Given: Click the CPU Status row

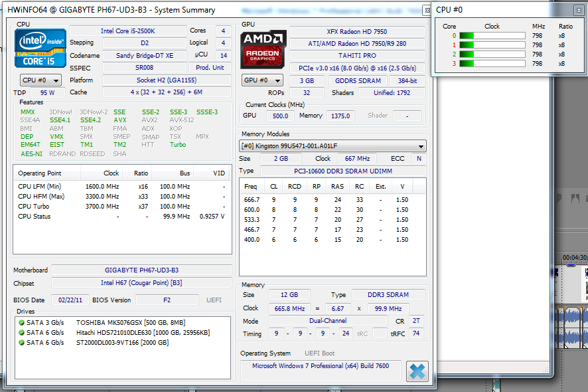Looking at the screenshot, I should pyautogui.click(x=121, y=217).
